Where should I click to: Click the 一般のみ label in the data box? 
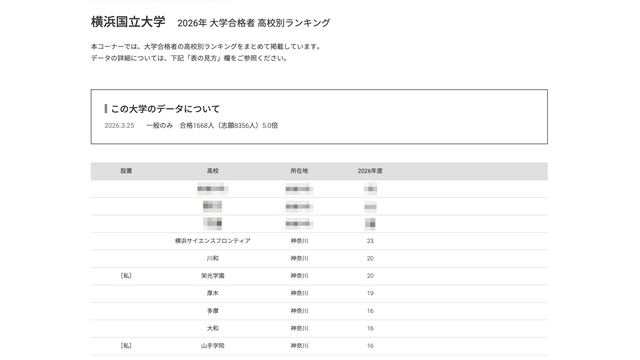[160, 125]
